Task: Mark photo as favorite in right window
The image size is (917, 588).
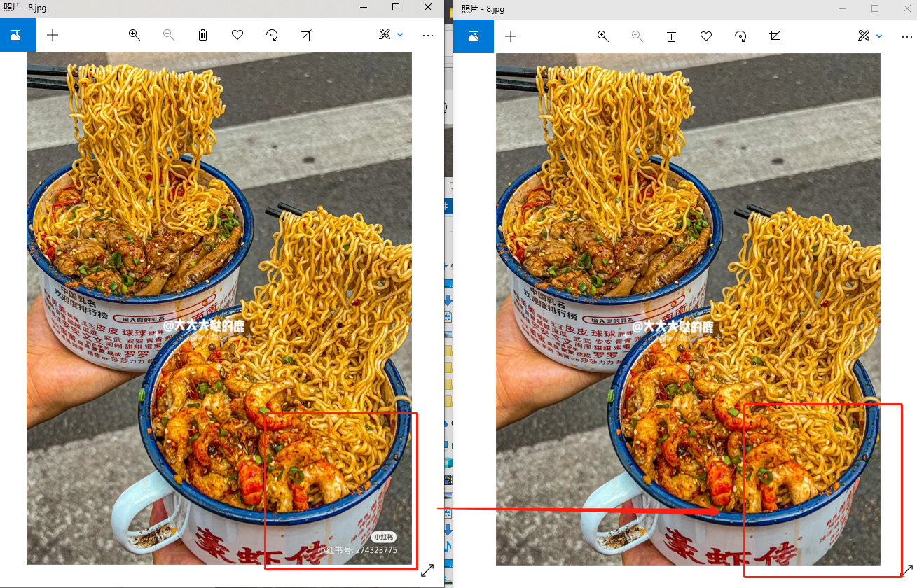Action: 705,36
